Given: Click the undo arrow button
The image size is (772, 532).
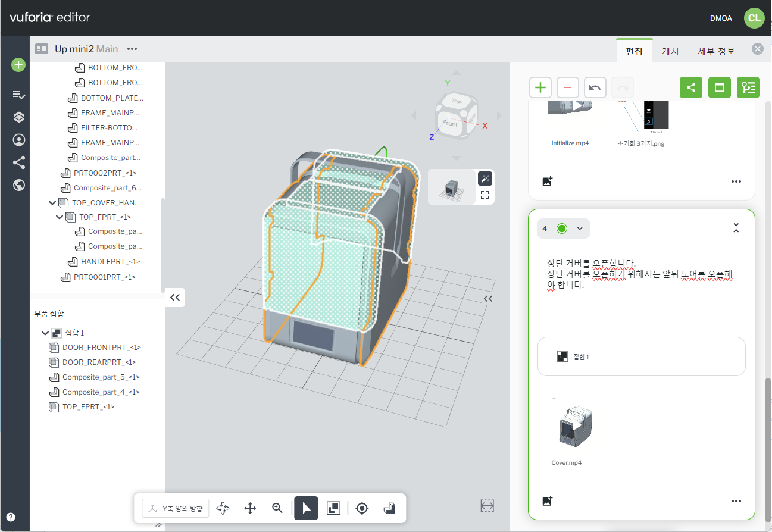Looking at the screenshot, I should (595, 88).
